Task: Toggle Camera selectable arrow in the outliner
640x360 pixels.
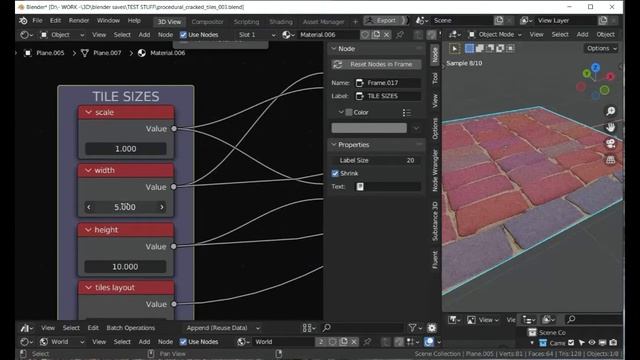Action: point(582,342)
